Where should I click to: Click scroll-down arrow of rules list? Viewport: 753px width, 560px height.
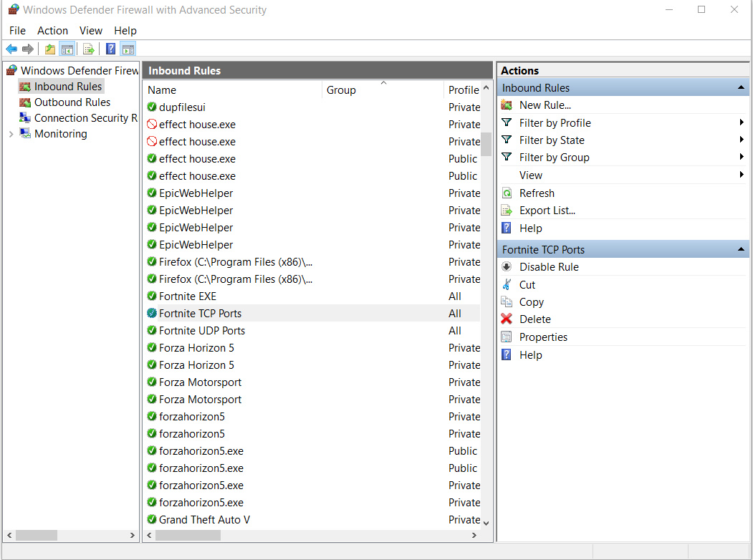486,523
